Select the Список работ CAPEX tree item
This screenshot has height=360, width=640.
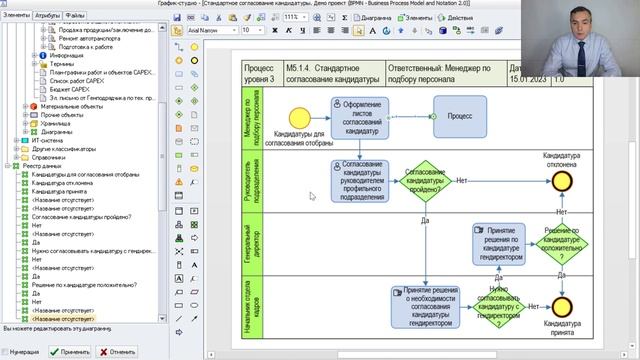tap(77, 80)
